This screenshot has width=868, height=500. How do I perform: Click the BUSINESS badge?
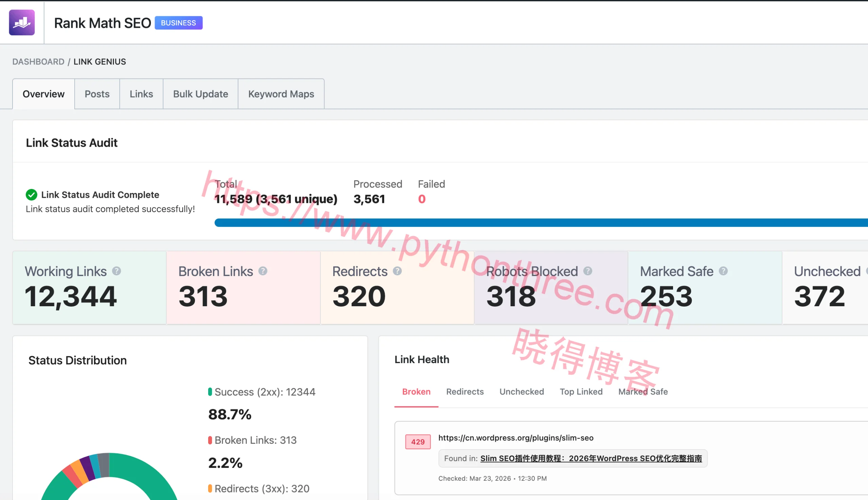pyautogui.click(x=178, y=23)
